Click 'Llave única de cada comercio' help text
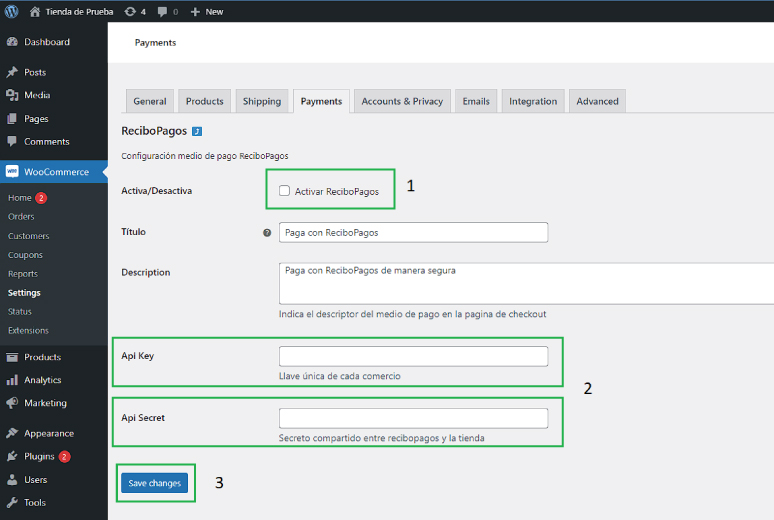 340,376
